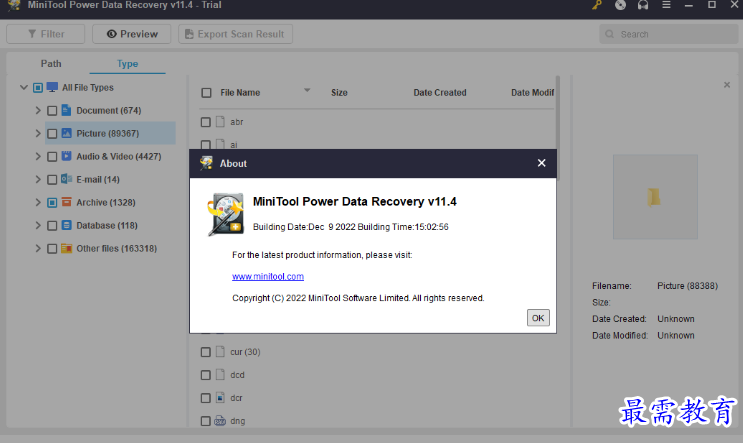
Task: Close the preview pane with X
Action: (727, 85)
